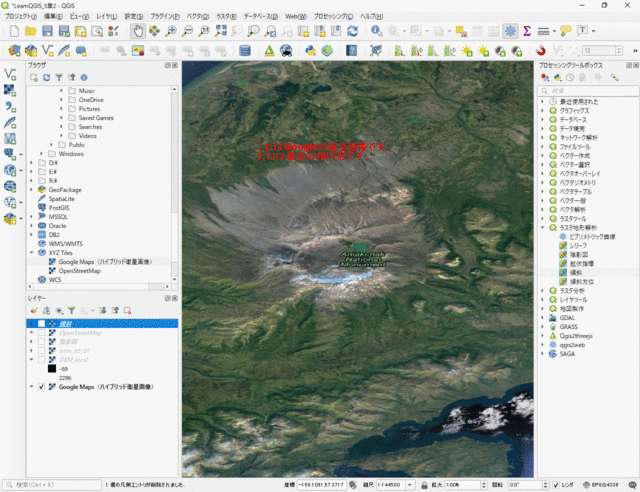The width and height of the screenshot is (640, 492).
Task: Click the Processing toolbox history clock icon
Action: coord(570,78)
